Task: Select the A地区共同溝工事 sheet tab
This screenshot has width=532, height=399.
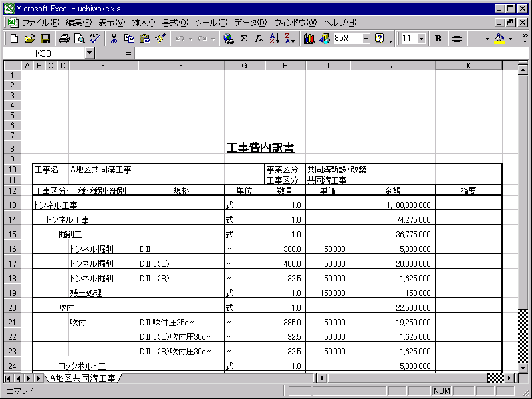Action: (82, 378)
